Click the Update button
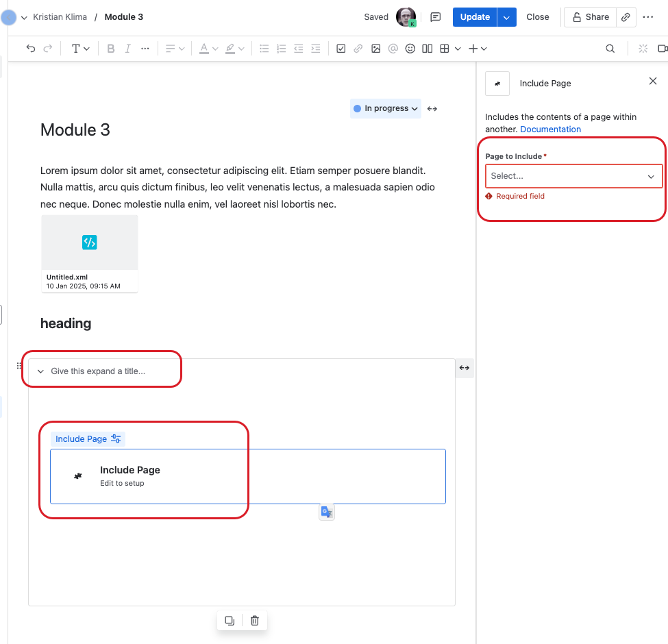Screen dimensions: 668x644 coord(475,17)
